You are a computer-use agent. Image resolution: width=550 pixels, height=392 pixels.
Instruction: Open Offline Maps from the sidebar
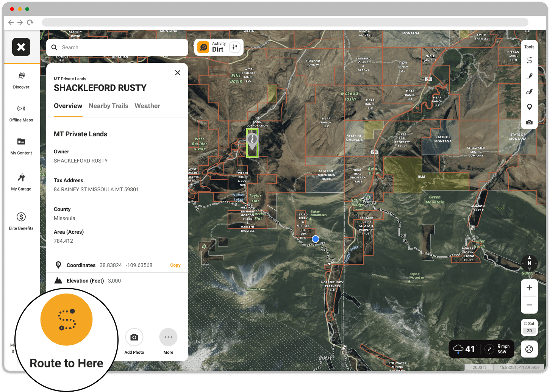(21, 112)
